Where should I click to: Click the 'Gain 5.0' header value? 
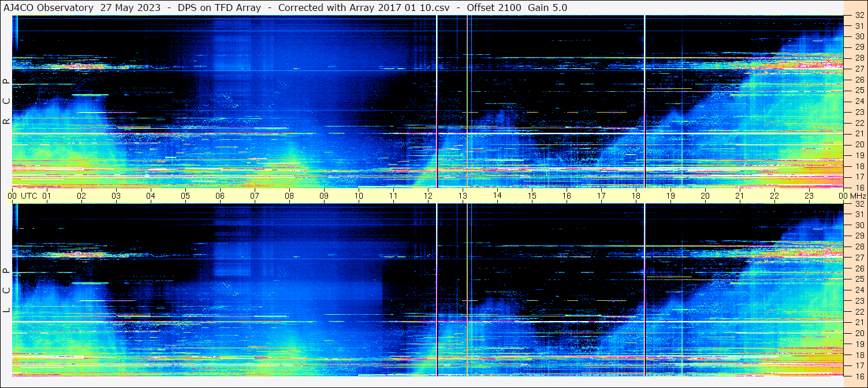(547, 8)
